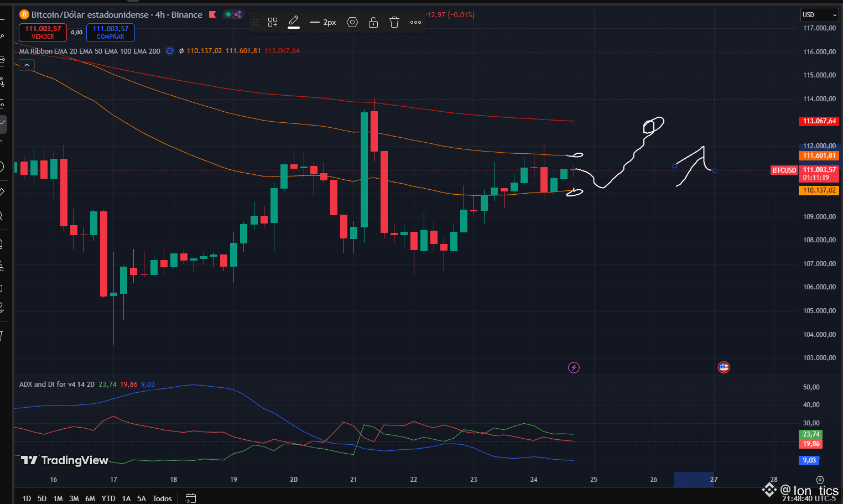843x504 pixels.
Task: Click the 117.000,00 price axis label
Action: click(819, 28)
